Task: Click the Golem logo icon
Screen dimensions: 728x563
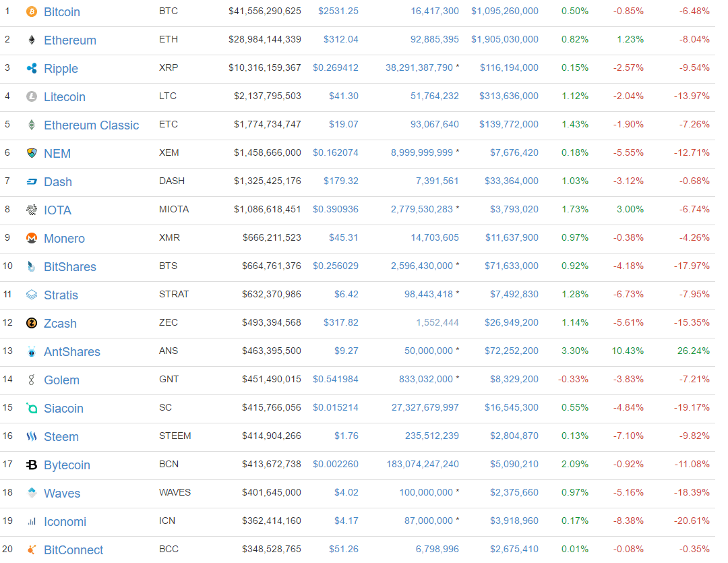Action: coord(32,380)
